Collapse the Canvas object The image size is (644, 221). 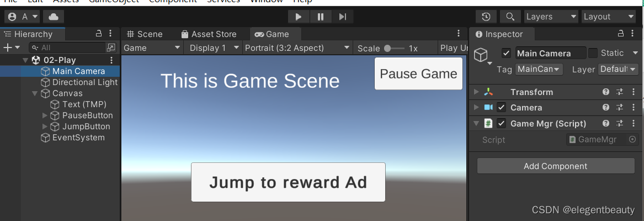(x=35, y=93)
